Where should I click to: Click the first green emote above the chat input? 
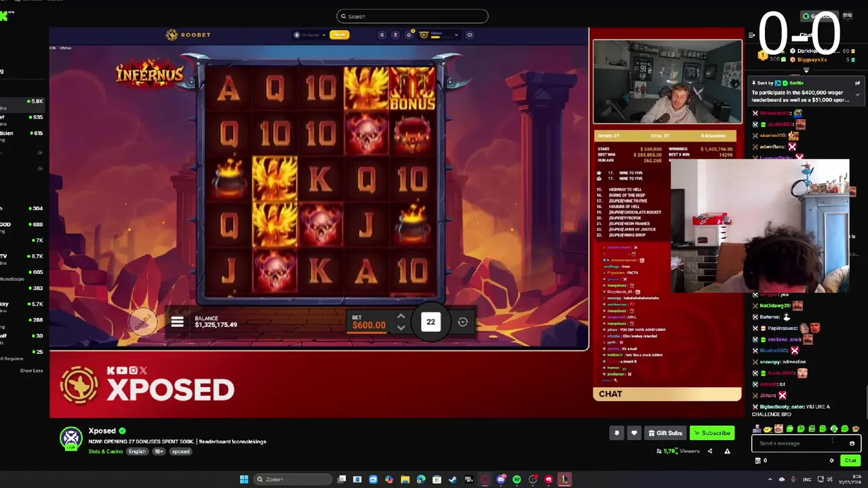point(789,428)
